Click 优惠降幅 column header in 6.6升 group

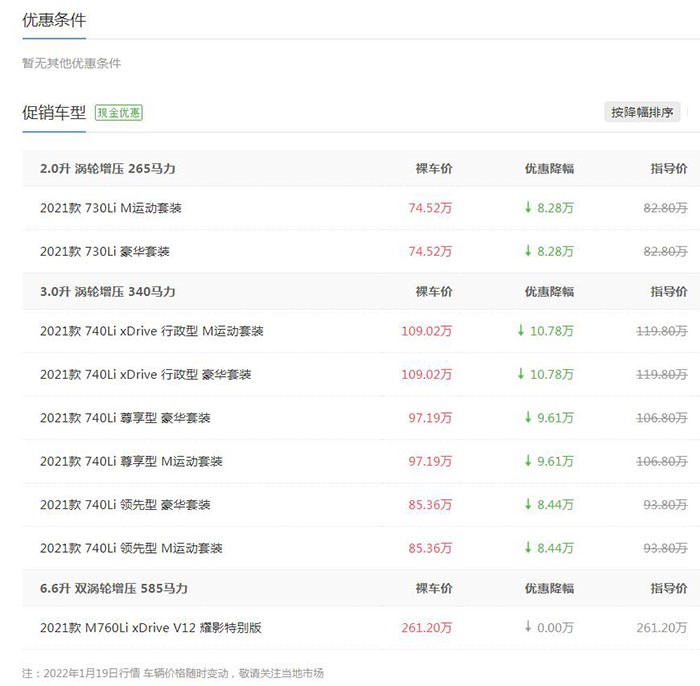[549, 588]
